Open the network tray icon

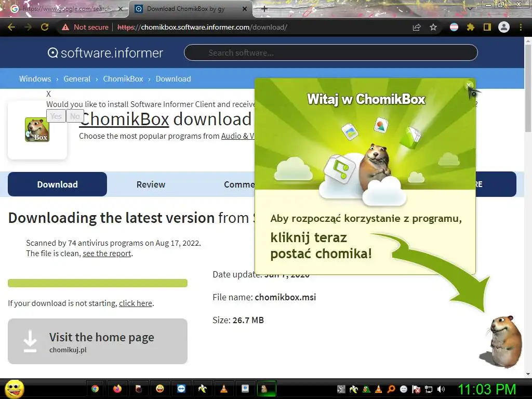(x=429, y=389)
